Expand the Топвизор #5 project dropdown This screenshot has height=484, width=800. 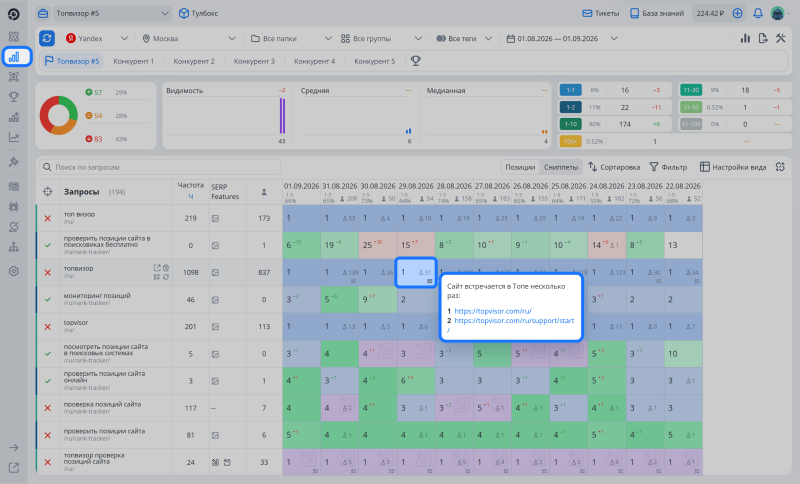point(111,13)
